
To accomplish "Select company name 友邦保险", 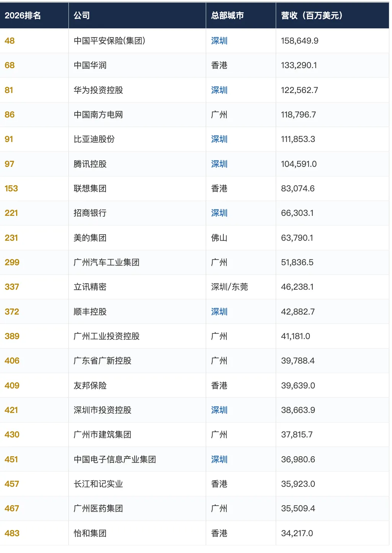I will pyautogui.click(x=90, y=386).
